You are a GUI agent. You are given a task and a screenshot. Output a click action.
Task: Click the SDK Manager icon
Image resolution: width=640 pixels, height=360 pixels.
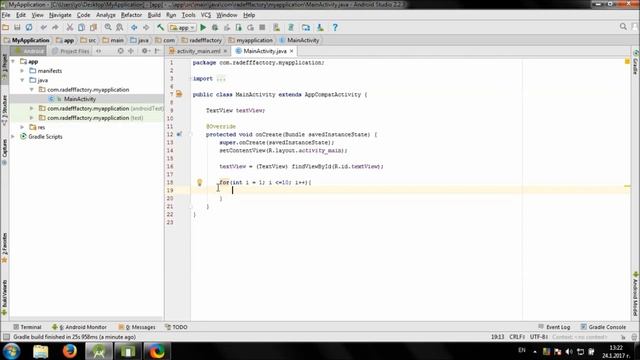[320, 27]
